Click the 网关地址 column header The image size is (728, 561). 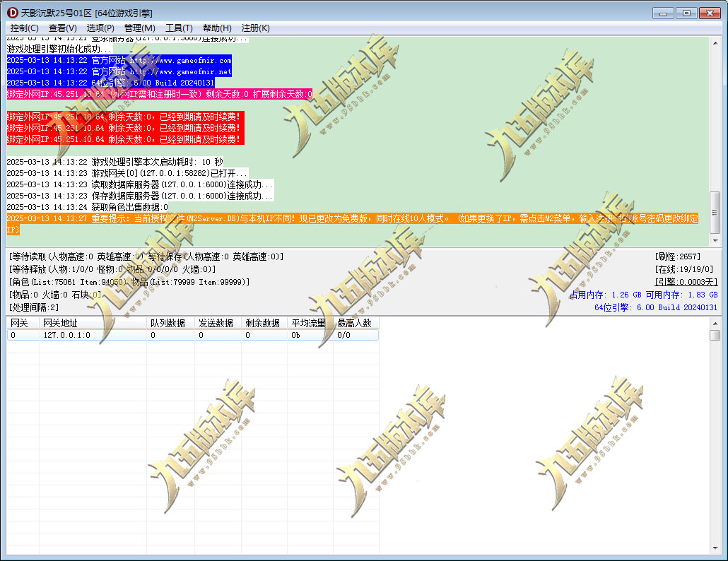coord(93,323)
